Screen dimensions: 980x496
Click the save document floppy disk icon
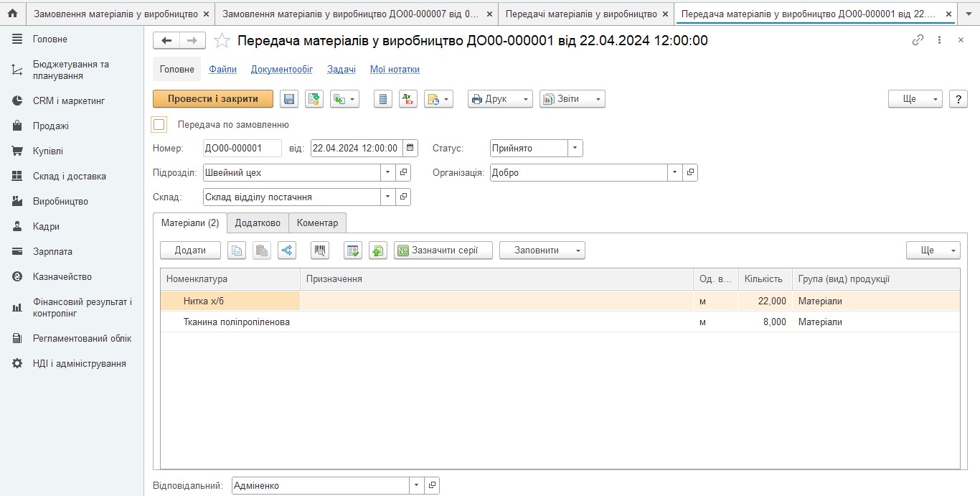(x=289, y=99)
